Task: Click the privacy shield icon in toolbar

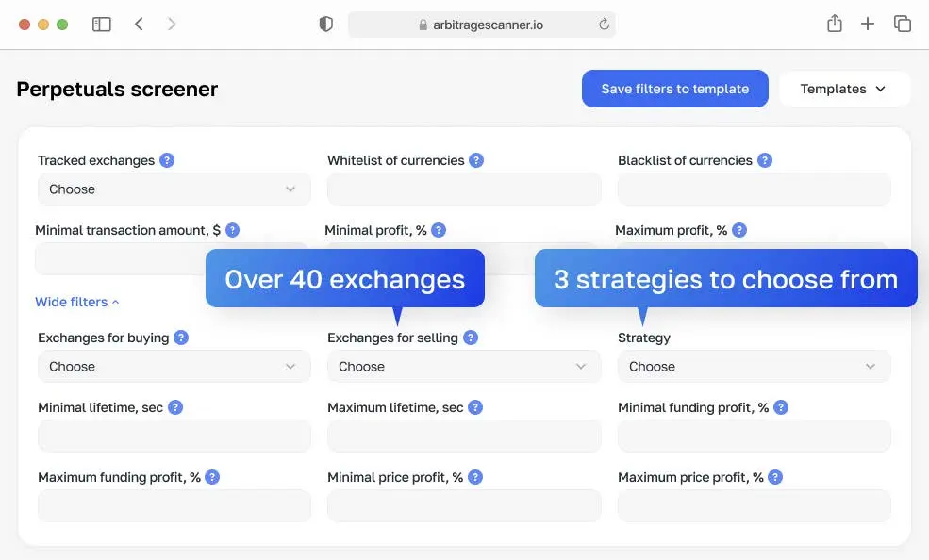Action: (326, 25)
